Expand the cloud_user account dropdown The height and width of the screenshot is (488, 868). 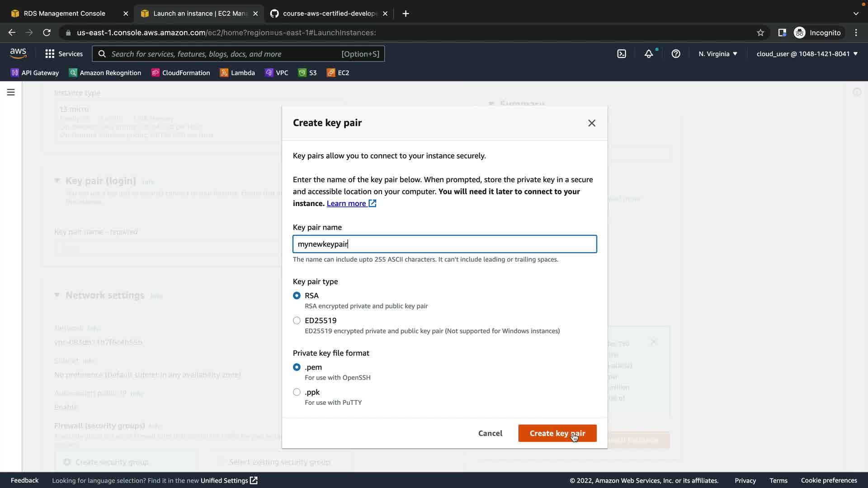pos(807,54)
